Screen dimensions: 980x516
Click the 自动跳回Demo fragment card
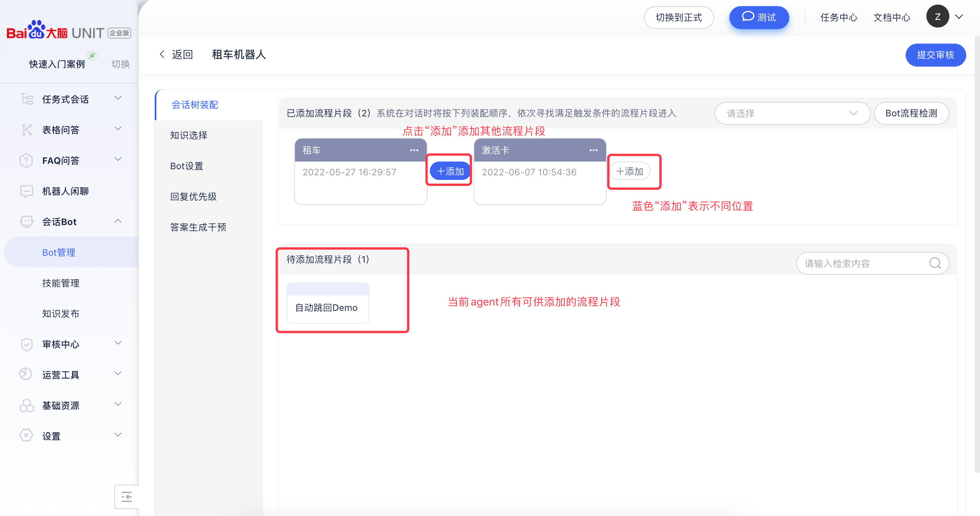[328, 303]
